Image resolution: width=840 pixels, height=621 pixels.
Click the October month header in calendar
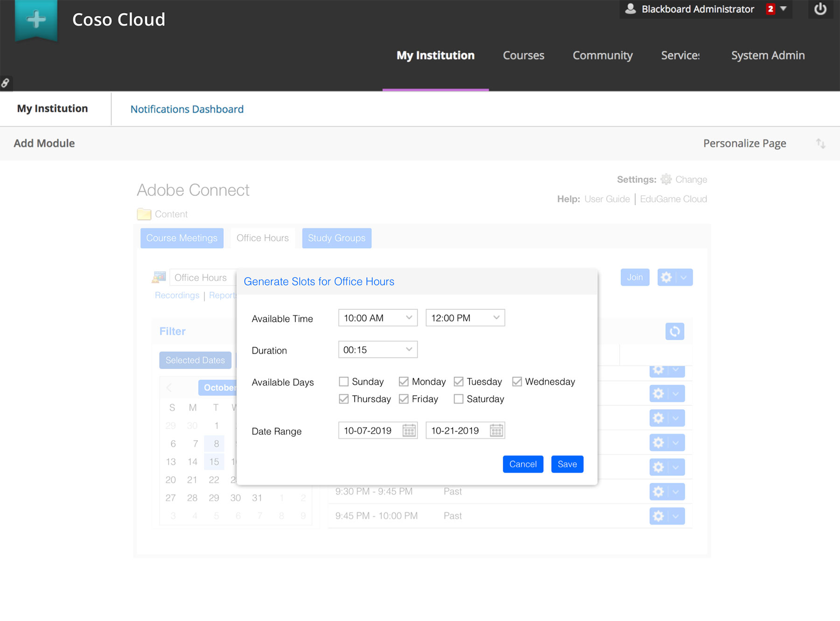click(218, 387)
